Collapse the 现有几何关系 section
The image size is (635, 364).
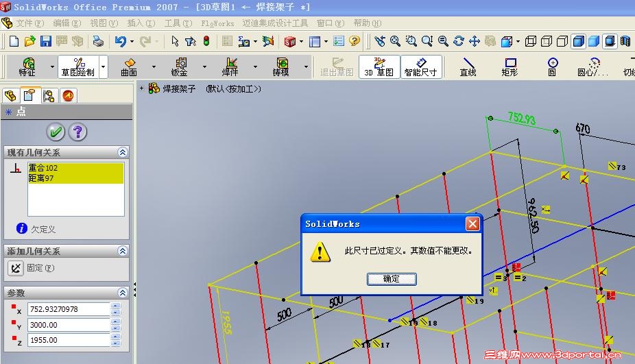(x=122, y=152)
